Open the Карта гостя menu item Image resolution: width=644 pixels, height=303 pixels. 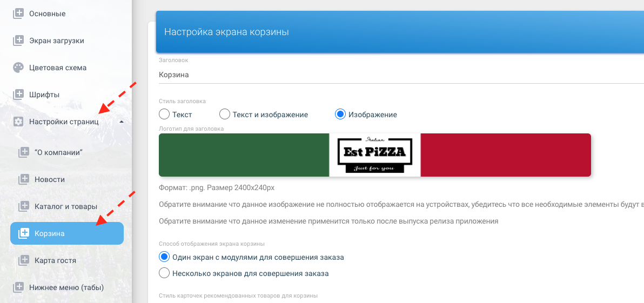click(x=55, y=260)
